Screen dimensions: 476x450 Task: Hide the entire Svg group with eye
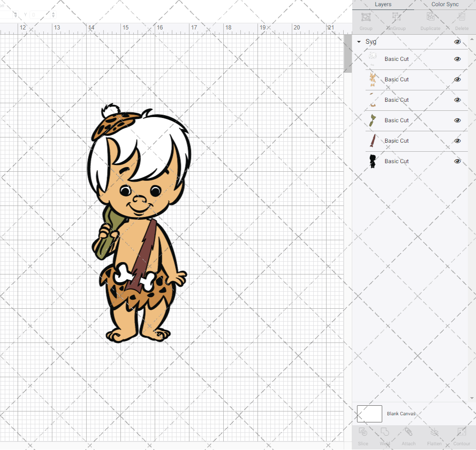457,41
